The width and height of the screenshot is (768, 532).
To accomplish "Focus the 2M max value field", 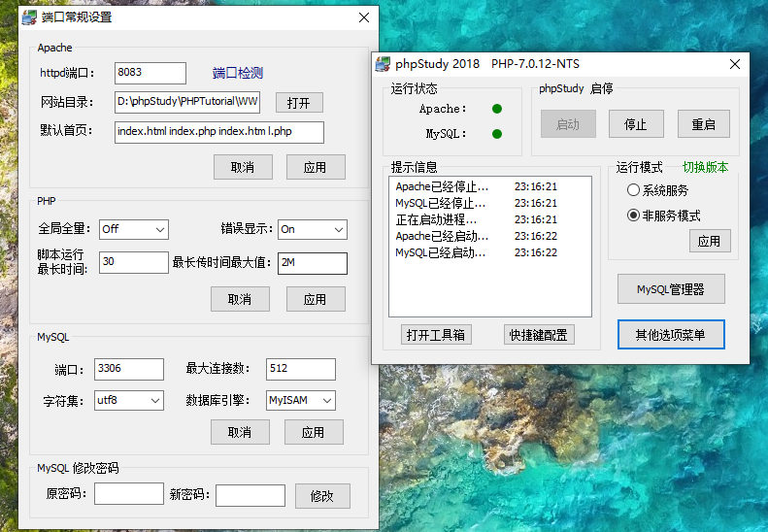I will click(313, 263).
